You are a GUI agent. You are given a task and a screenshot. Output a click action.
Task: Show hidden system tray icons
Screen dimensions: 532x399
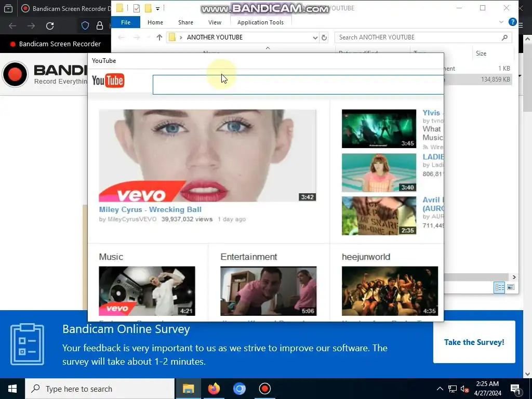(x=440, y=389)
